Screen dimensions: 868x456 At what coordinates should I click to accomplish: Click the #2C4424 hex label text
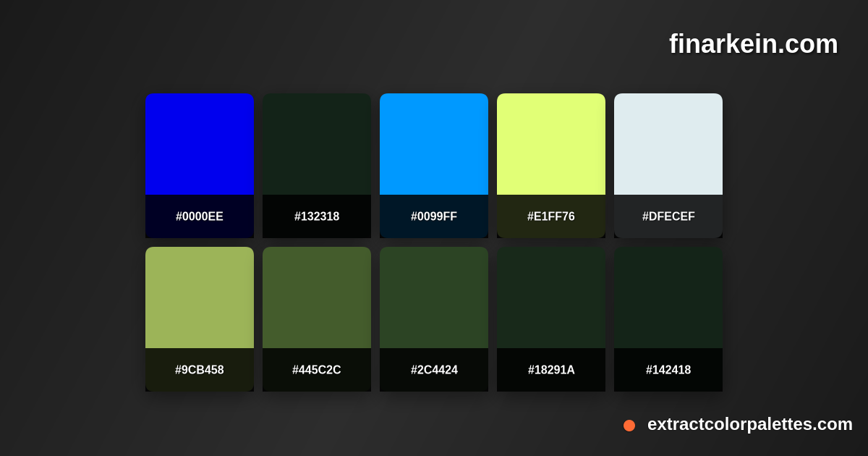click(x=434, y=369)
